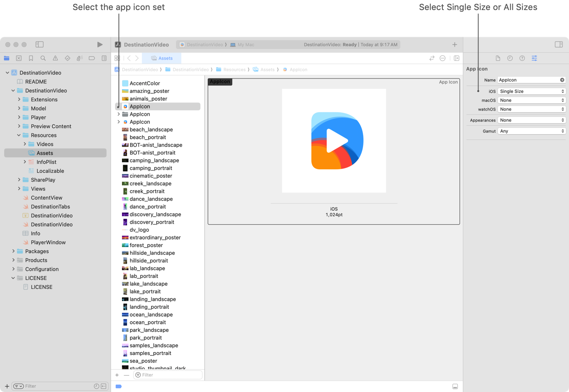
Task: Collapse the LICENSE group
Action: tap(13, 278)
